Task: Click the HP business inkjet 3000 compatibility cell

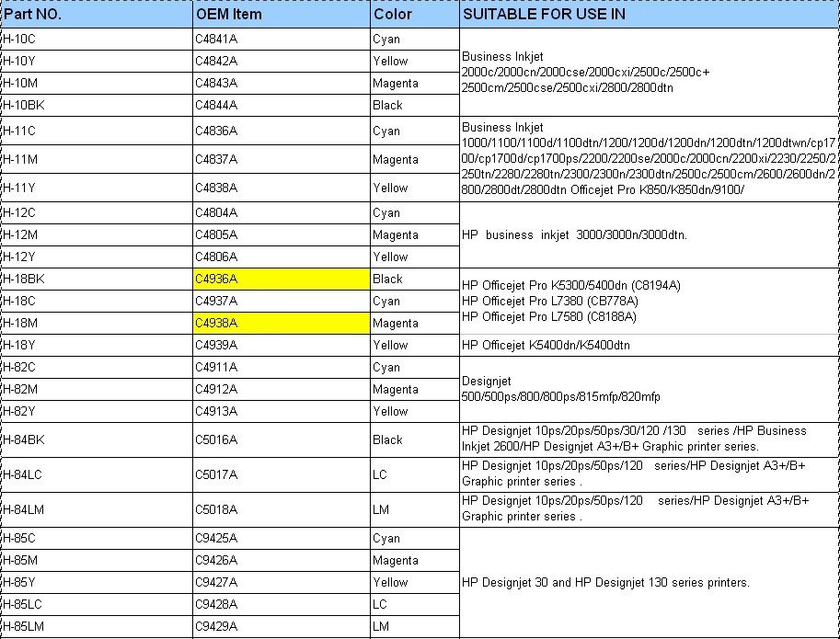Action: click(649, 234)
